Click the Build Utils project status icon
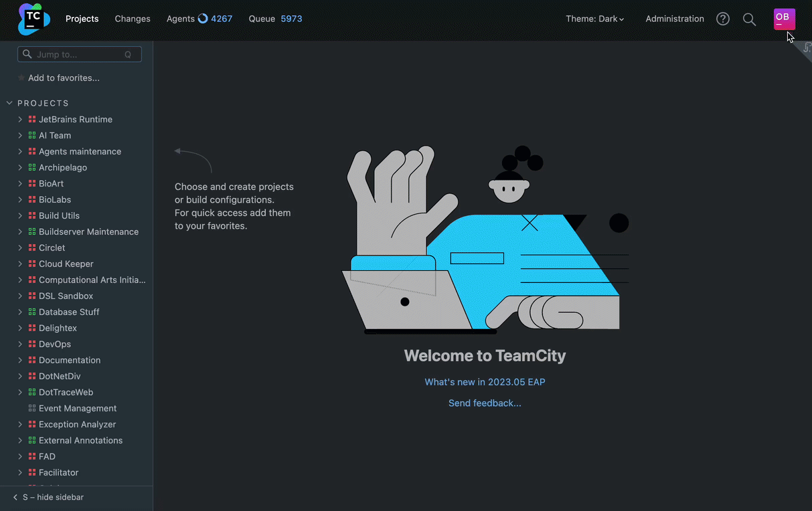 pos(32,216)
